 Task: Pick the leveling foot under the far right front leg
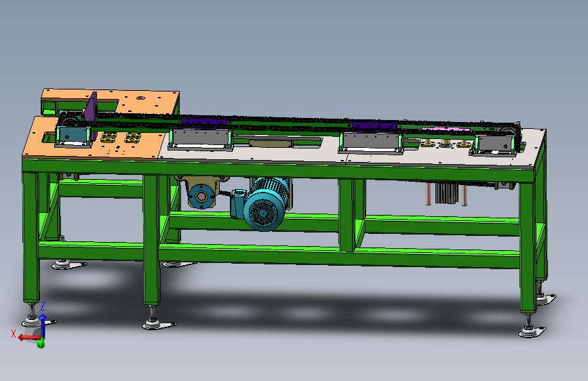coord(531,326)
